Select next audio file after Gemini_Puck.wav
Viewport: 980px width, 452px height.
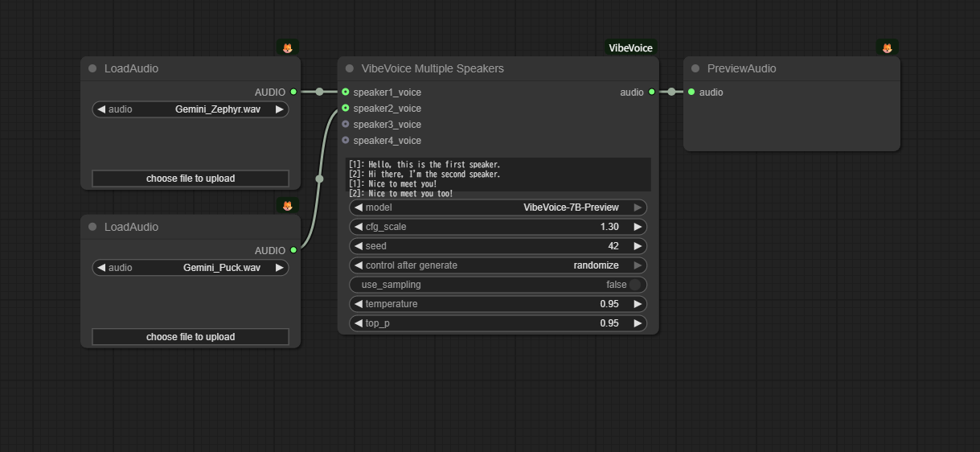click(x=280, y=268)
